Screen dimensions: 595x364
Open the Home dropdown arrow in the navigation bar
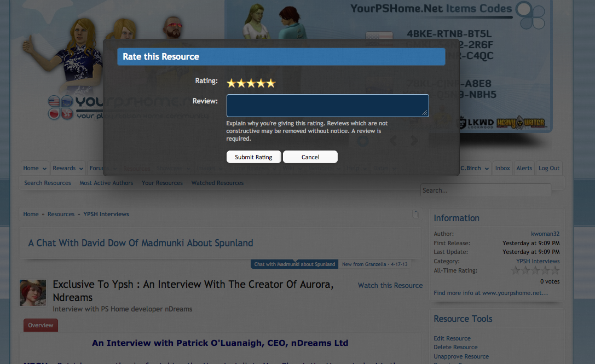coord(44,169)
